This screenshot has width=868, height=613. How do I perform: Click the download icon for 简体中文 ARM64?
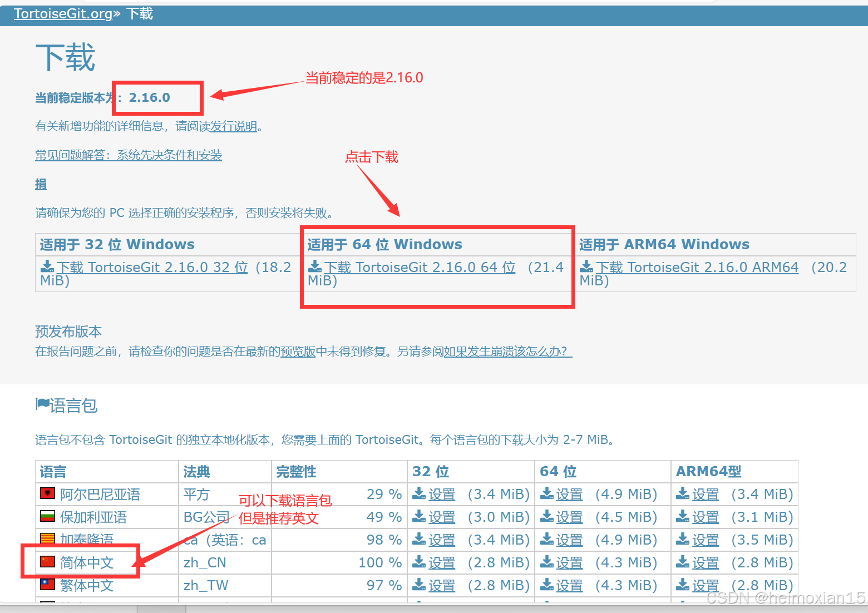[683, 562]
